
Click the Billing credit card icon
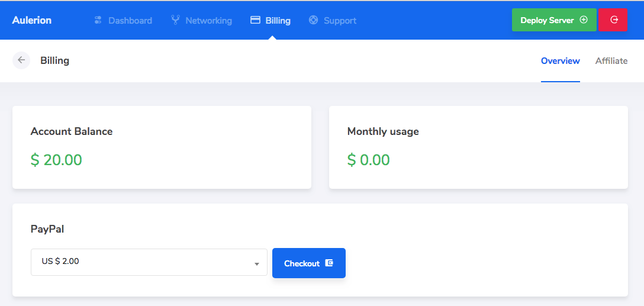point(256,20)
